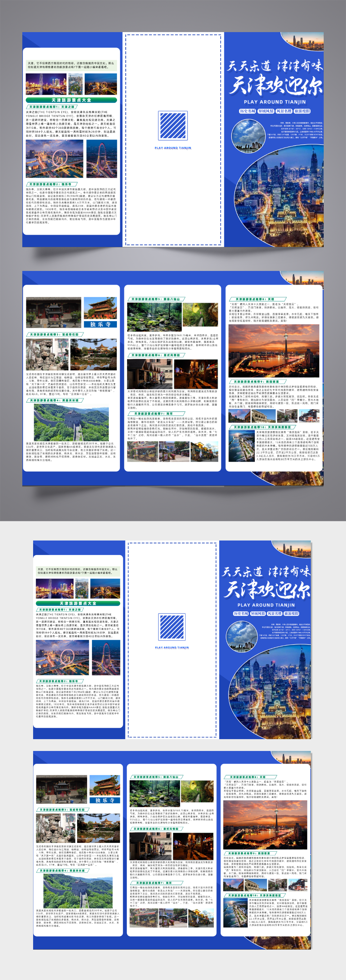Click heading '景点推荐8: 天塔' in lower white-background layout
Image resolution: width=346 pixels, height=980 pixels.
(x=250, y=777)
